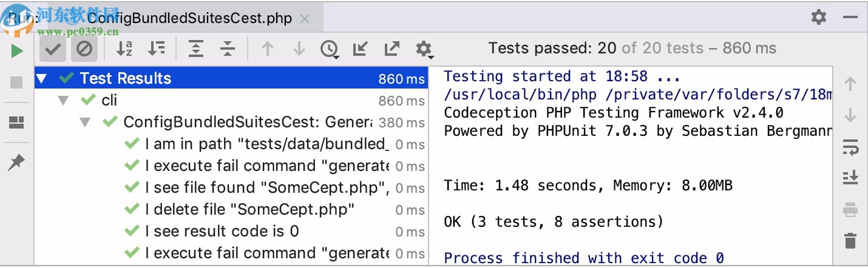Image resolution: width=868 pixels, height=268 pixels.
Task: Toggle Show Passed tests checkmark button
Action: click(x=53, y=49)
